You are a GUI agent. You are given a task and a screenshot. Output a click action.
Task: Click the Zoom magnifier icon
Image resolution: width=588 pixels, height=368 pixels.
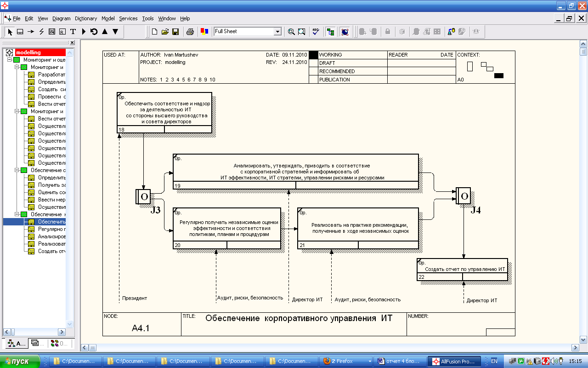[291, 32]
